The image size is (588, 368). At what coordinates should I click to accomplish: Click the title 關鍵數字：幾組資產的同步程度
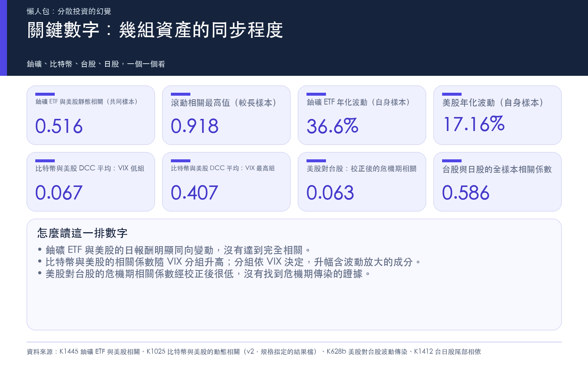click(155, 30)
